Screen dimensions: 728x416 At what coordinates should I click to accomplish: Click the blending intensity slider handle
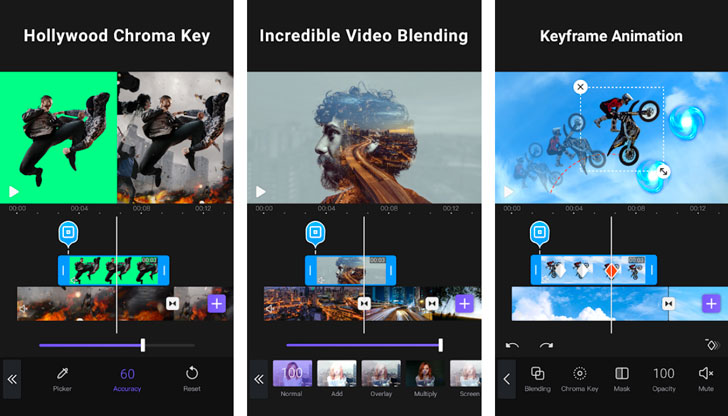point(441,345)
